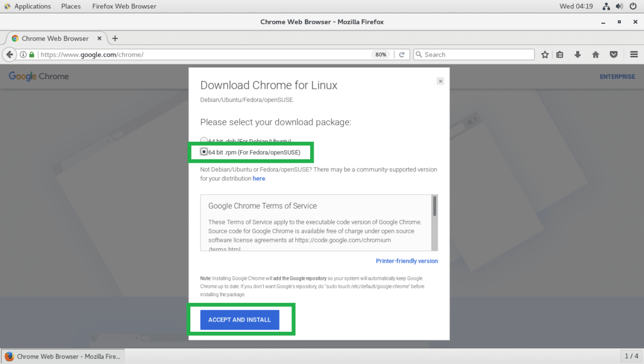Click 'Google Chrome Terms of Service' heading
Viewport: 644px width, 364px height.
[x=263, y=206]
